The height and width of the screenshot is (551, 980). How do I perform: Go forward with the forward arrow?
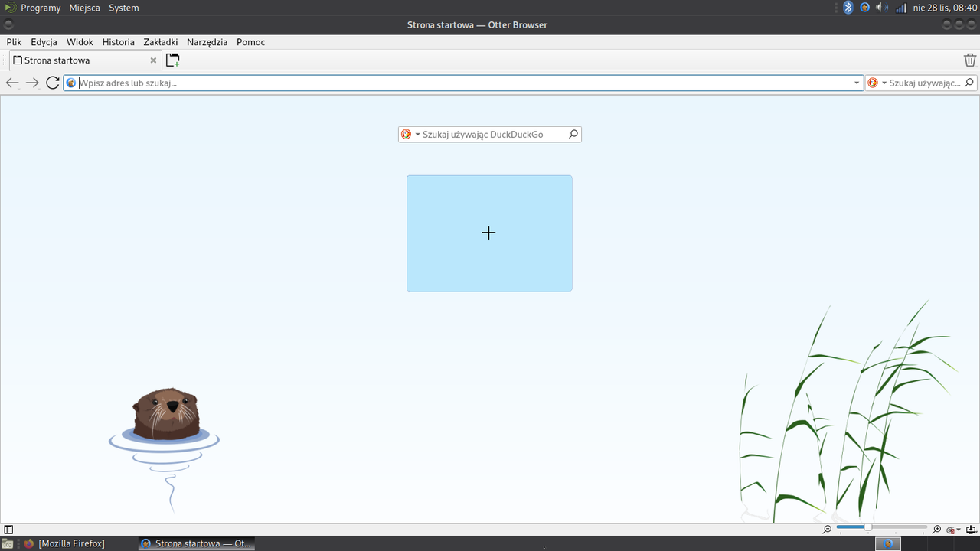point(32,83)
